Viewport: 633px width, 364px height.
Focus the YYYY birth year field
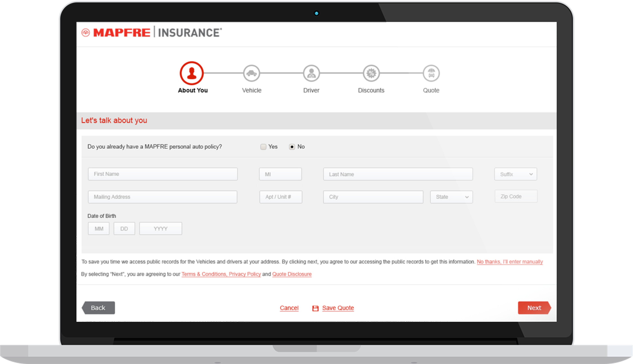[x=161, y=228]
